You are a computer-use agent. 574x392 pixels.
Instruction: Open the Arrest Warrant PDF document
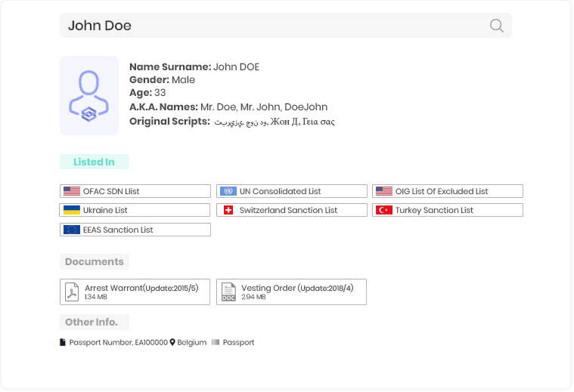(x=135, y=292)
